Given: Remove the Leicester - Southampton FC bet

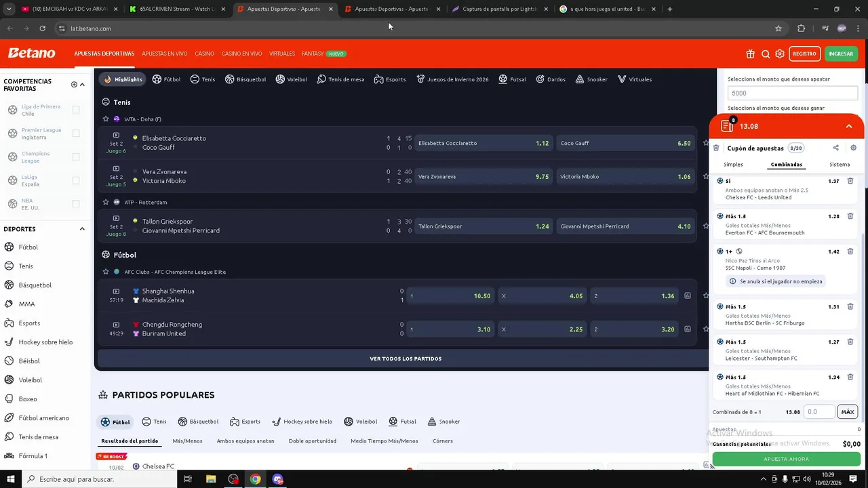Looking at the screenshot, I should click(850, 342).
